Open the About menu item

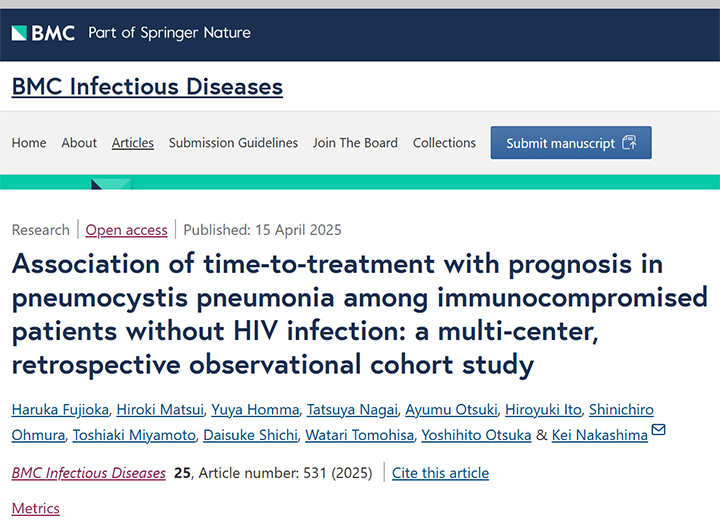point(79,143)
